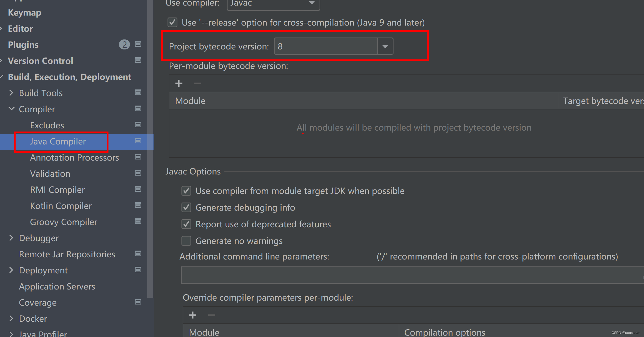This screenshot has width=644, height=337.
Task: Toggle Report use of deprecated features
Action: [x=186, y=224]
